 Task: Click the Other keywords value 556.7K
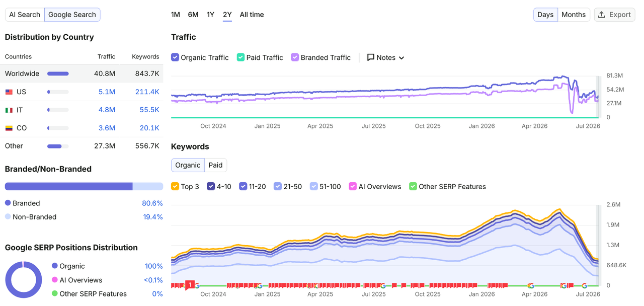pos(147,146)
